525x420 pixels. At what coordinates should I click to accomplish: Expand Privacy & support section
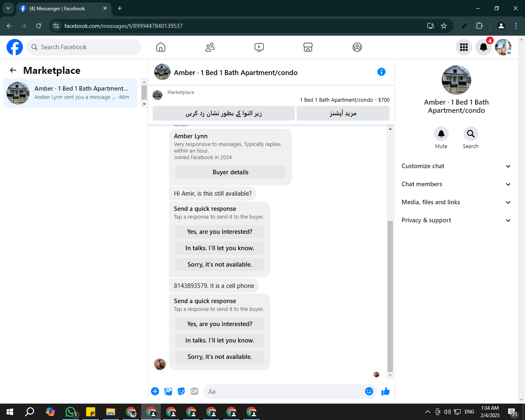click(457, 220)
